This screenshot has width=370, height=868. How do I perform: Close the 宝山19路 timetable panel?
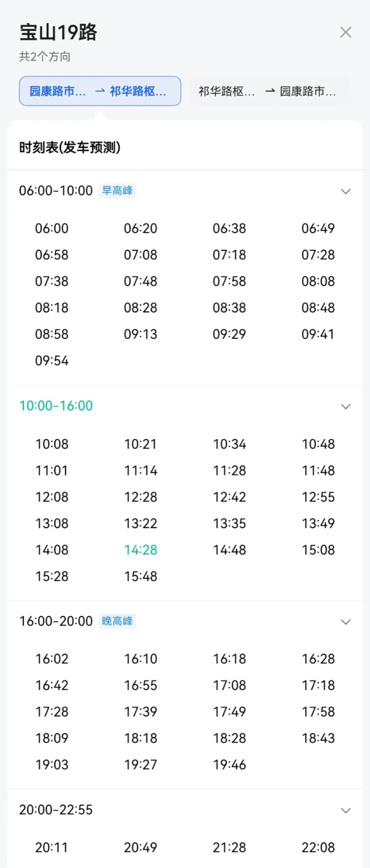tap(346, 32)
